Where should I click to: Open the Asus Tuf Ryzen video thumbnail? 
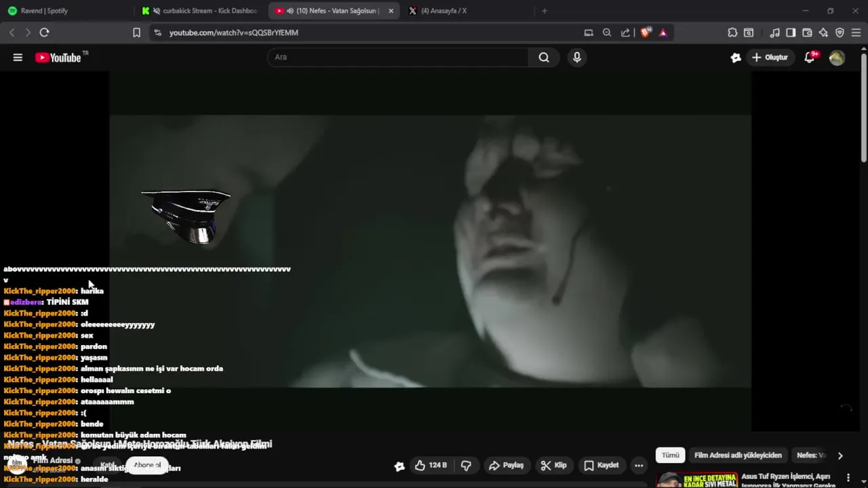click(x=698, y=480)
